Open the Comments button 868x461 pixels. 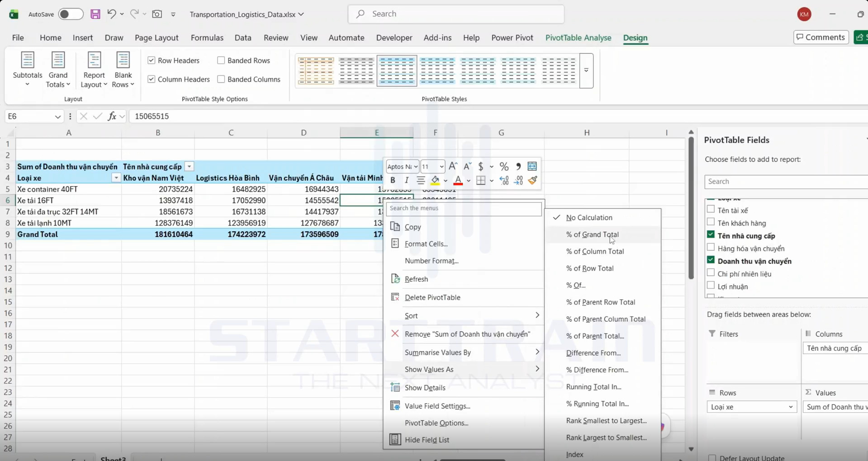[821, 37]
